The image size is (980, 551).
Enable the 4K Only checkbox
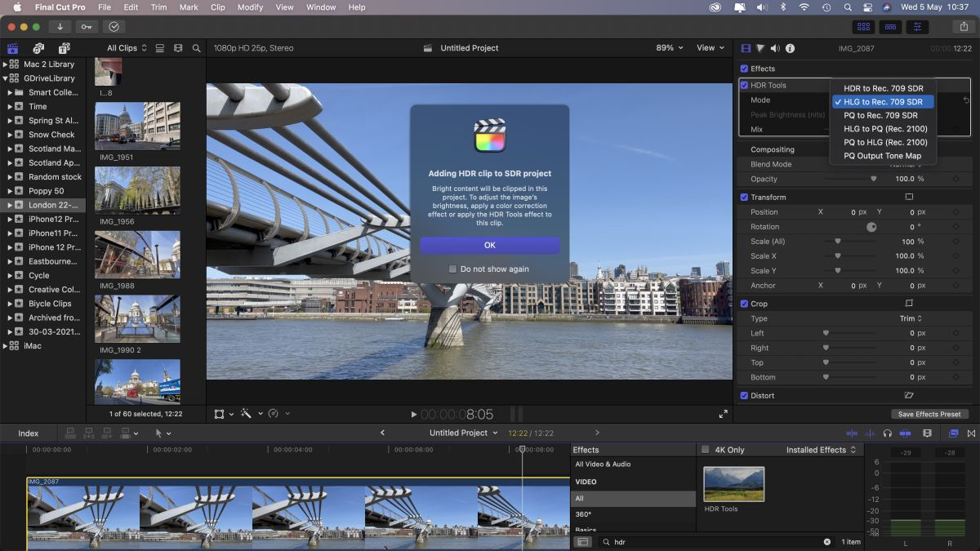(706, 450)
